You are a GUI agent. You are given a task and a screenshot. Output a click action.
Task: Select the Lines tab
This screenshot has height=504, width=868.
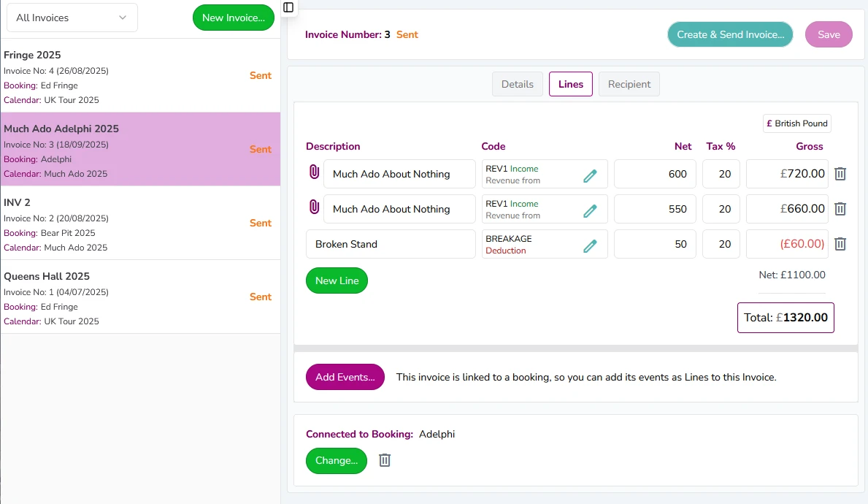570,83
